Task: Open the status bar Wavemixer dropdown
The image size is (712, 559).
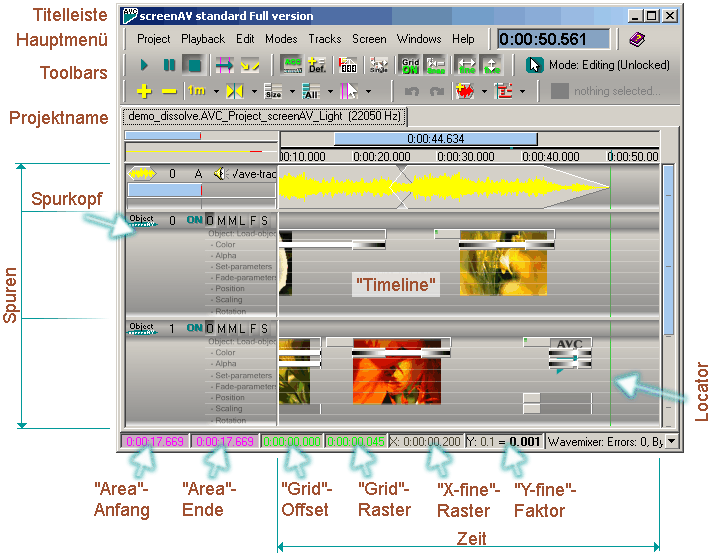Action: (x=672, y=441)
